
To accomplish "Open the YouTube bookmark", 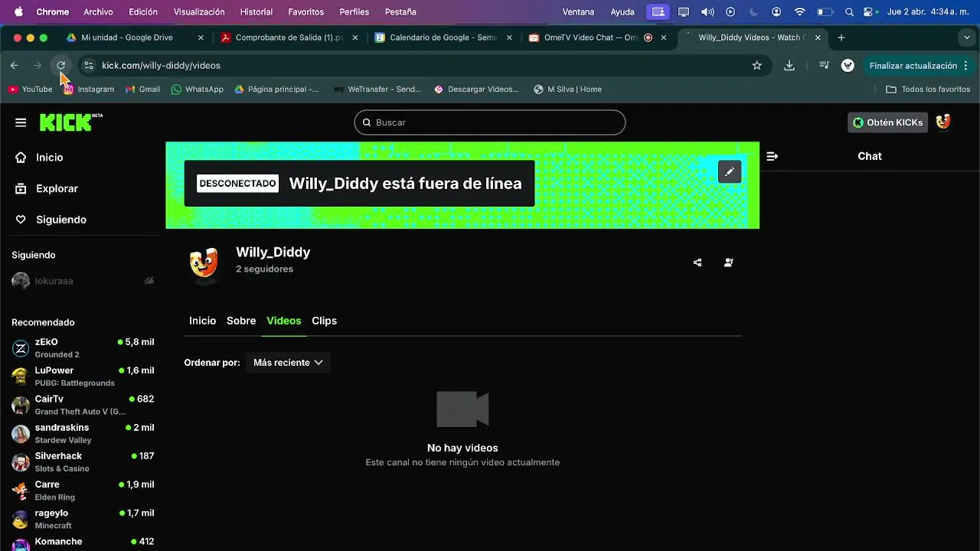I will (31, 90).
